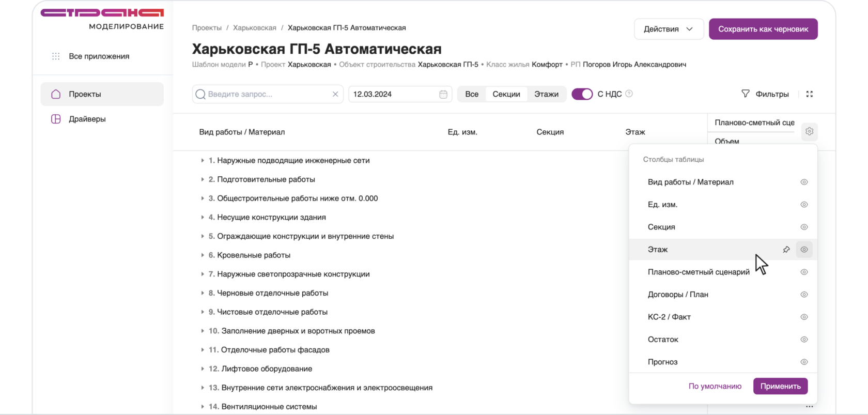The width and height of the screenshot is (868, 415).
Task: Clear the search field with the X icon
Action: point(335,94)
